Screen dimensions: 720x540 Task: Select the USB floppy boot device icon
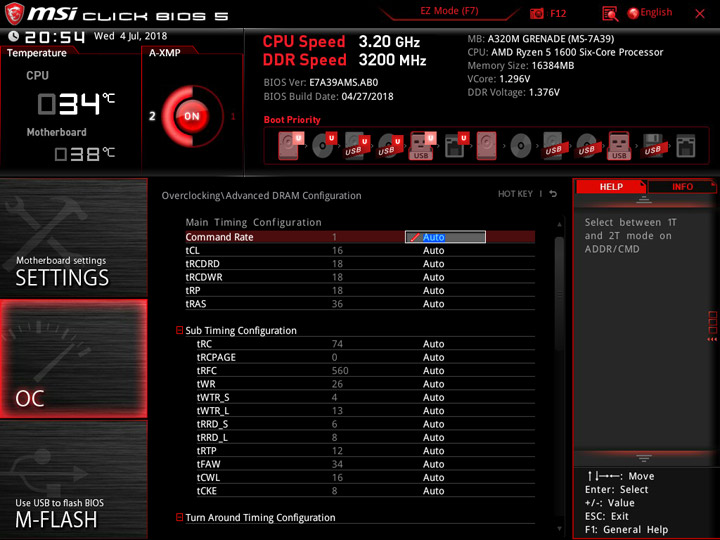click(653, 146)
